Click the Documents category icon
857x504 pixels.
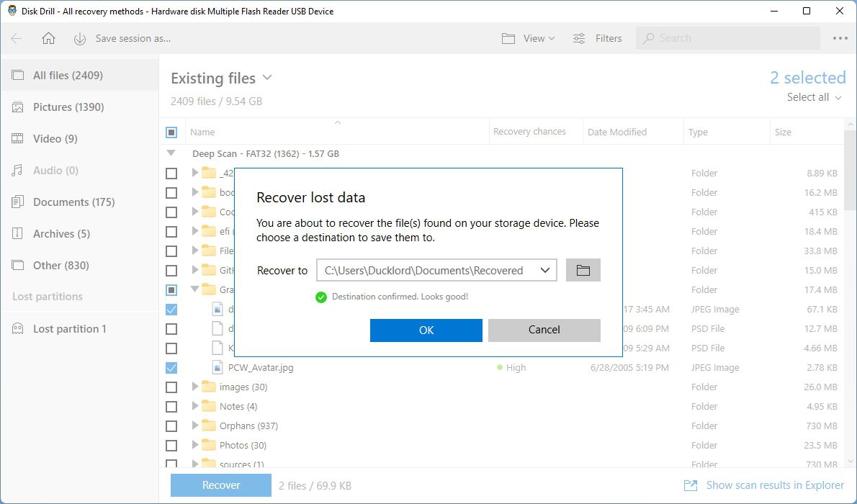(x=18, y=202)
